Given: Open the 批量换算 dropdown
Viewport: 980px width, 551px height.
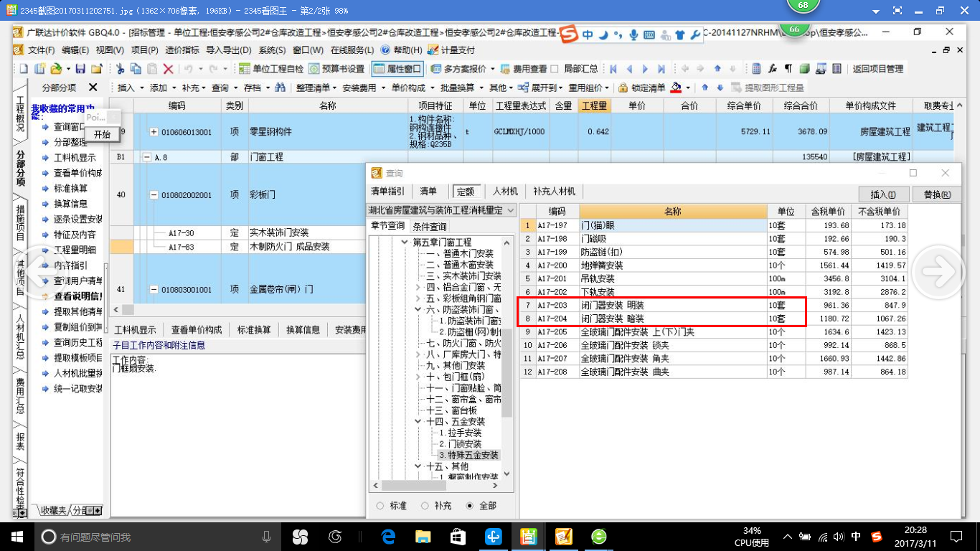Looking at the screenshot, I should click(x=481, y=88).
